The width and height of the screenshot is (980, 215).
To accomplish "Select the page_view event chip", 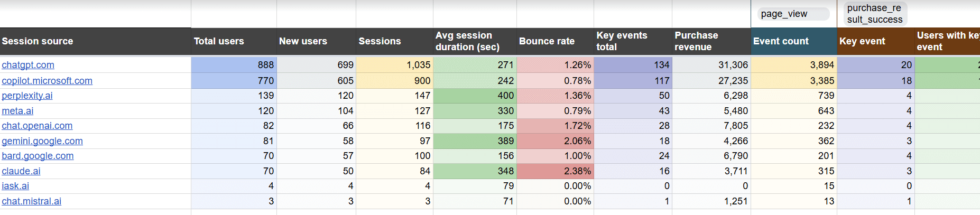I will coord(793,14).
